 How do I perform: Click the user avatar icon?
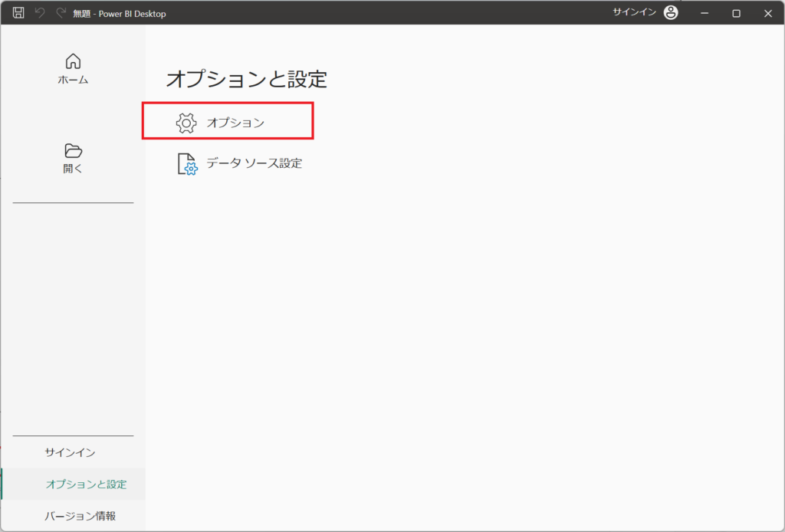point(671,13)
